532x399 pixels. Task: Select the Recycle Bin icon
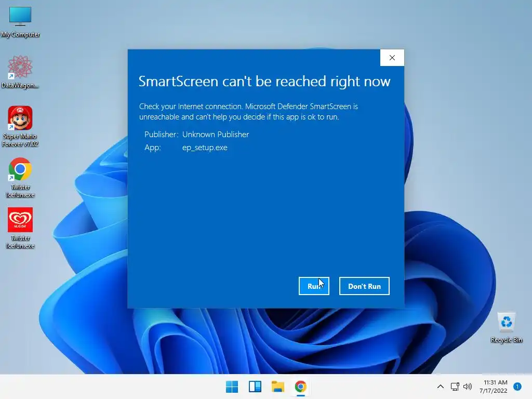(x=506, y=328)
